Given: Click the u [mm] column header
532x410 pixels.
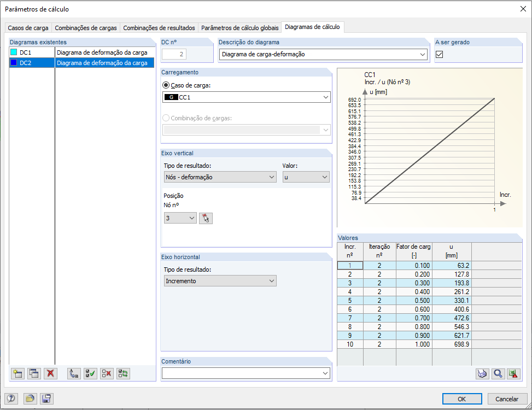Looking at the screenshot, I should 452,251.
